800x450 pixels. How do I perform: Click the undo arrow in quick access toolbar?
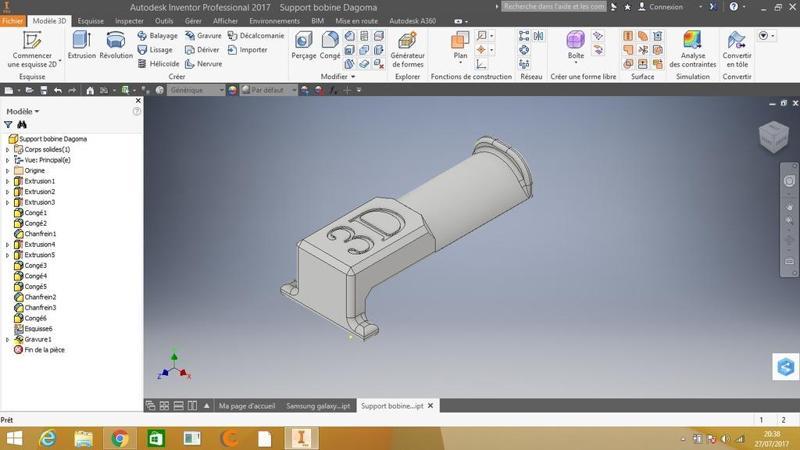[58, 90]
